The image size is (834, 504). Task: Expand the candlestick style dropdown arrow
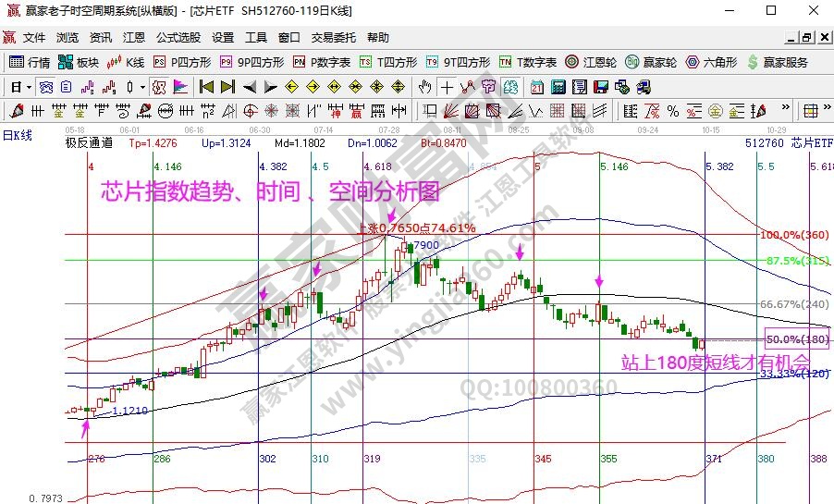pyautogui.click(x=142, y=87)
